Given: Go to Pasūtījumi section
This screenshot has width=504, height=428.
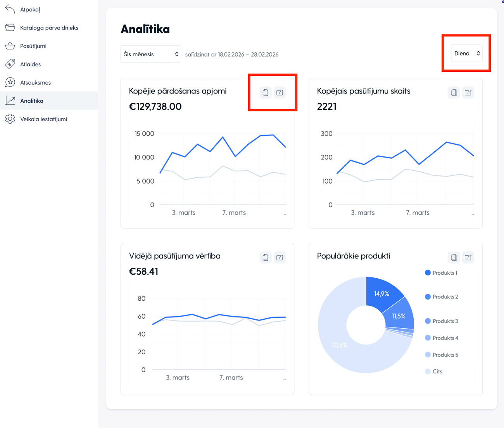Looking at the screenshot, I should pos(33,46).
